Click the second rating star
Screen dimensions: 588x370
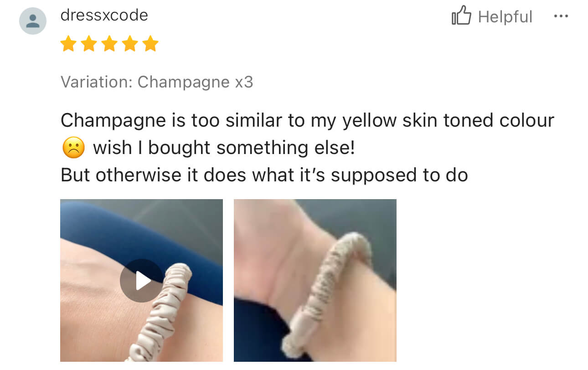tap(89, 44)
